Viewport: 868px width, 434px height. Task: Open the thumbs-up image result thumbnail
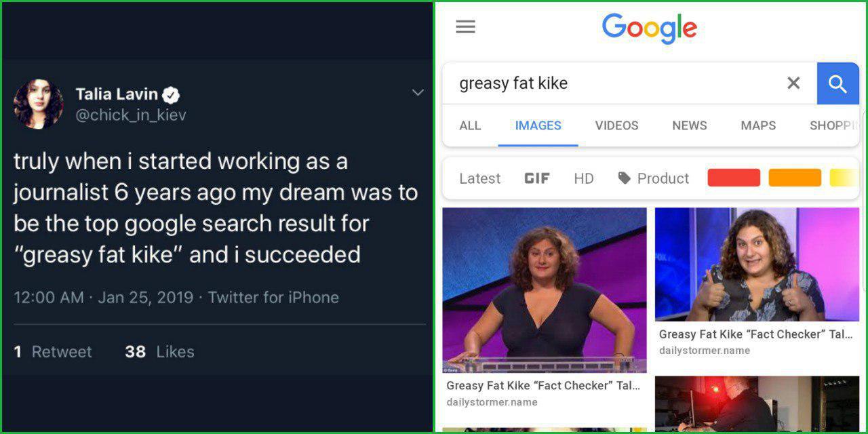757,264
